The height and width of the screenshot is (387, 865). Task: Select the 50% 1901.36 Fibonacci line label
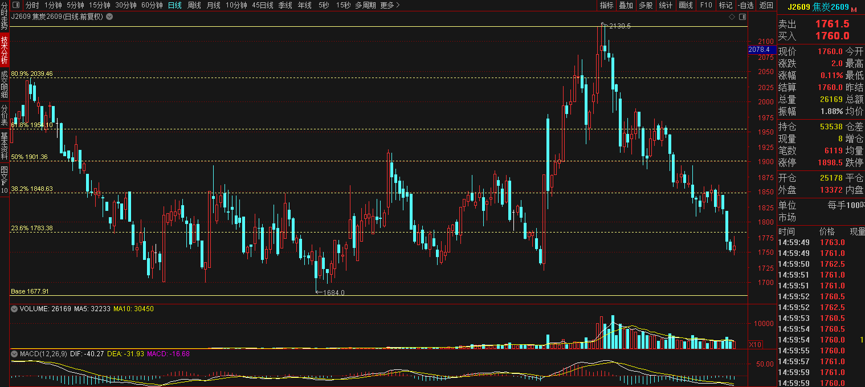click(29, 157)
